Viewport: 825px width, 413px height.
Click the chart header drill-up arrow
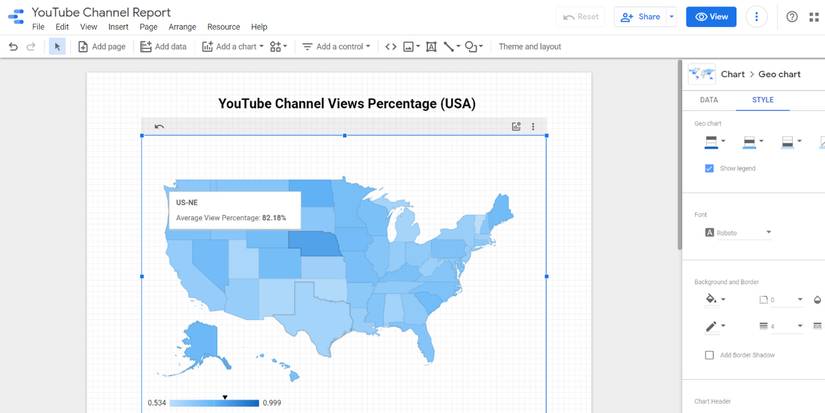[159, 126]
